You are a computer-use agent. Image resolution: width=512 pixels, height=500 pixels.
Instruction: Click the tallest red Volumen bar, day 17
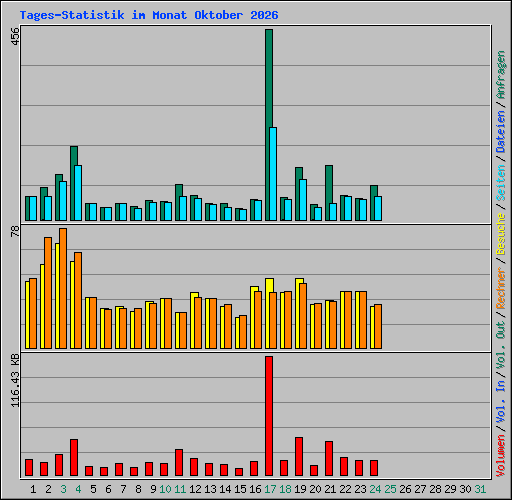click(x=269, y=416)
